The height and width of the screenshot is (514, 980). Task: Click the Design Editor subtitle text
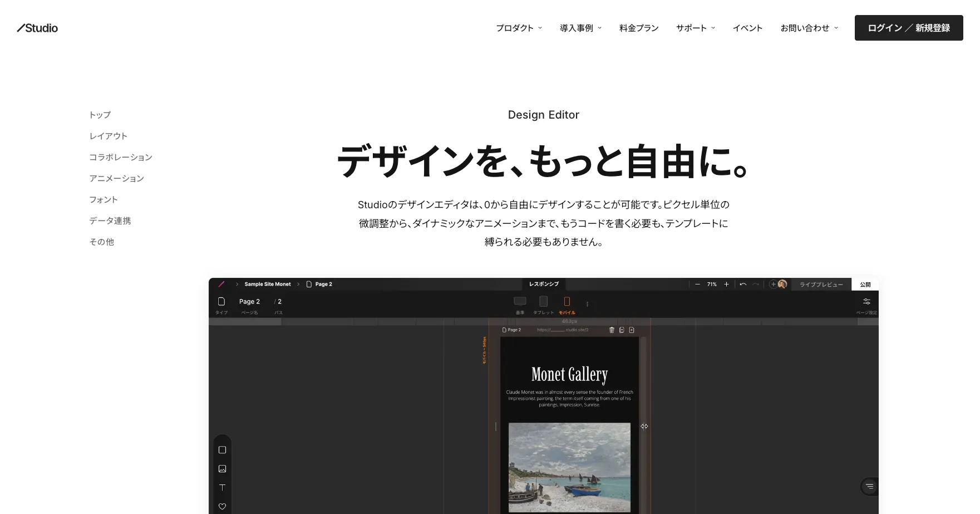(544, 115)
